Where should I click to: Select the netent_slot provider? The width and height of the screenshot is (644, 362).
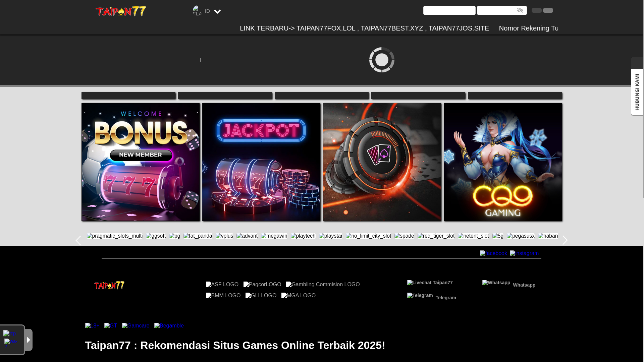click(x=473, y=236)
